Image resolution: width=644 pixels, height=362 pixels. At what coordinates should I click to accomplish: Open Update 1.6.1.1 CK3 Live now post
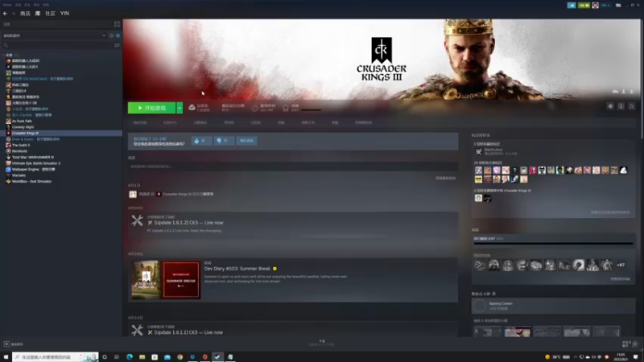pyautogui.click(x=188, y=332)
